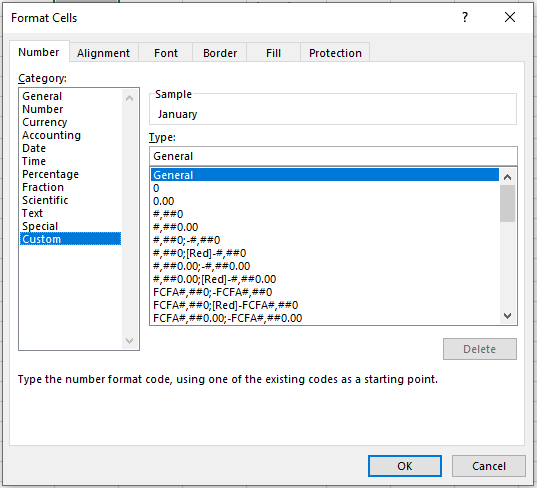The image size is (537, 488).
Task: Click the Help question mark icon
Action: (x=465, y=17)
